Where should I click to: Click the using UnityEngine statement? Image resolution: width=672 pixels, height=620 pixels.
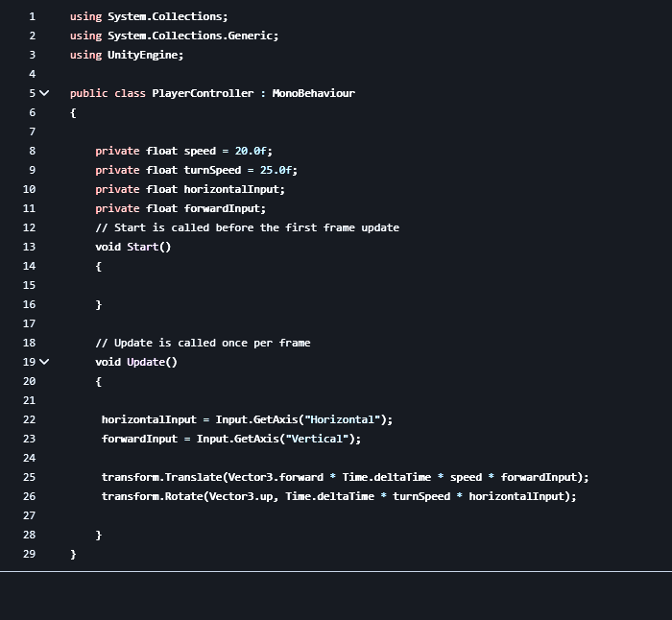pos(127,55)
